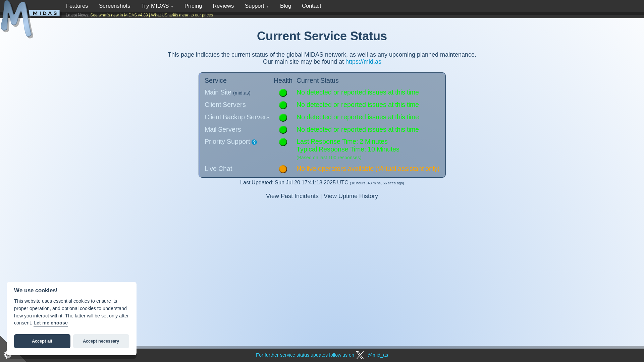Click the Main Site green health indicator
This screenshot has height=362, width=644.
[x=283, y=93]
